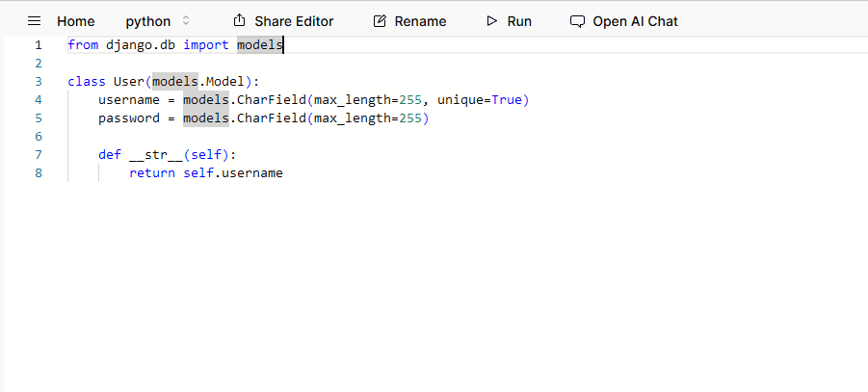Click the 'from' keyword on line 1

click(x=83, y=45)
